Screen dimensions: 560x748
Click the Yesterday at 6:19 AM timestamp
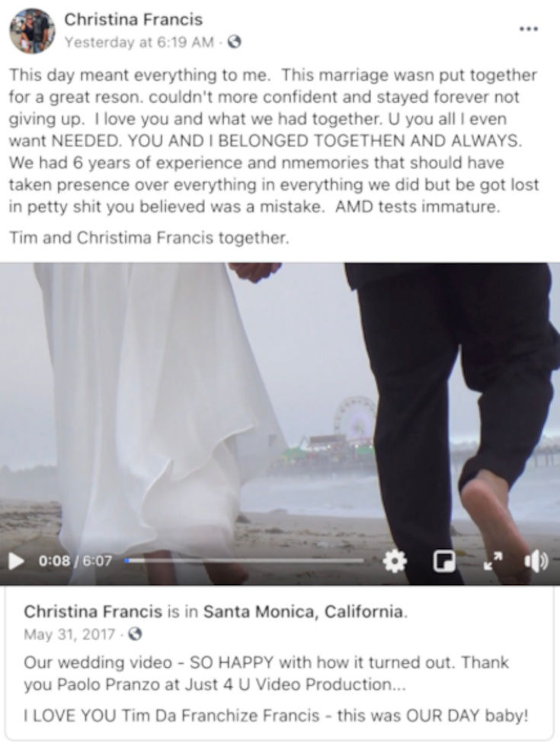coord(139,43)
